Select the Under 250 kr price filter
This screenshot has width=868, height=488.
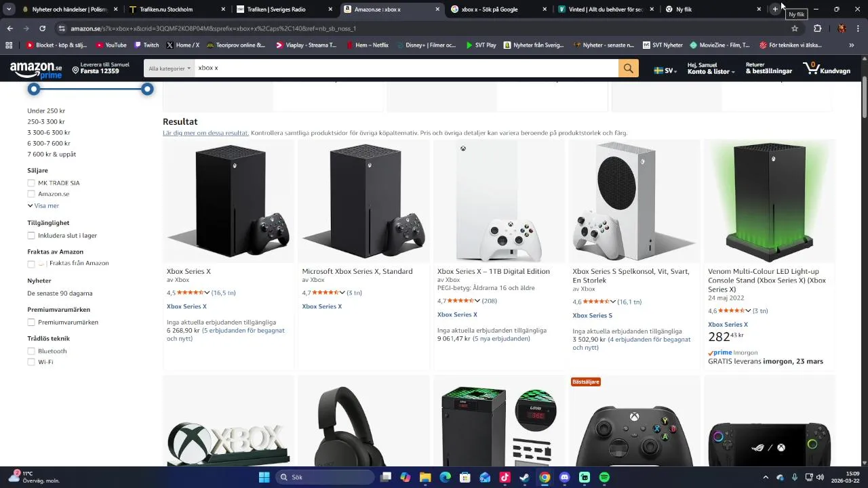46,110
